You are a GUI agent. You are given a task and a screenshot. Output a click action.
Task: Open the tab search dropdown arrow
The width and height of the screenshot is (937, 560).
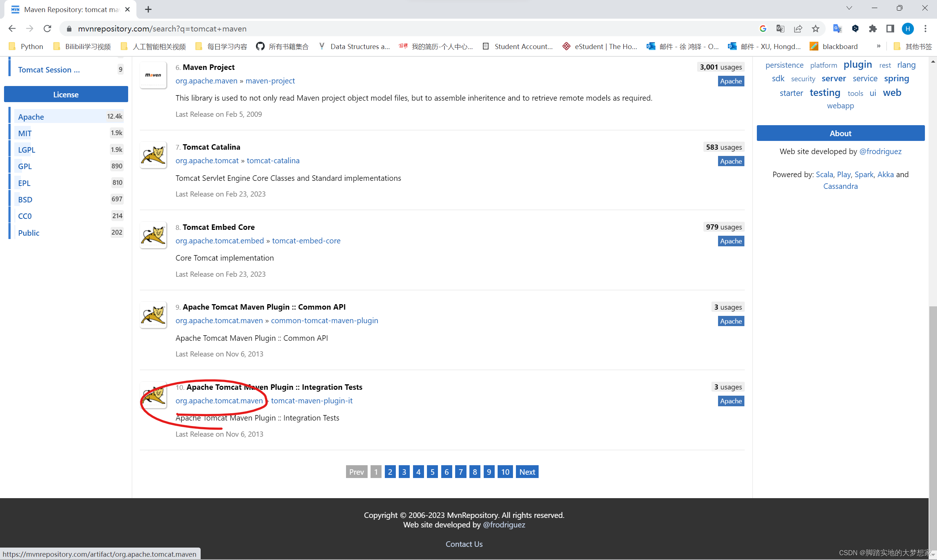click(849, 8)
